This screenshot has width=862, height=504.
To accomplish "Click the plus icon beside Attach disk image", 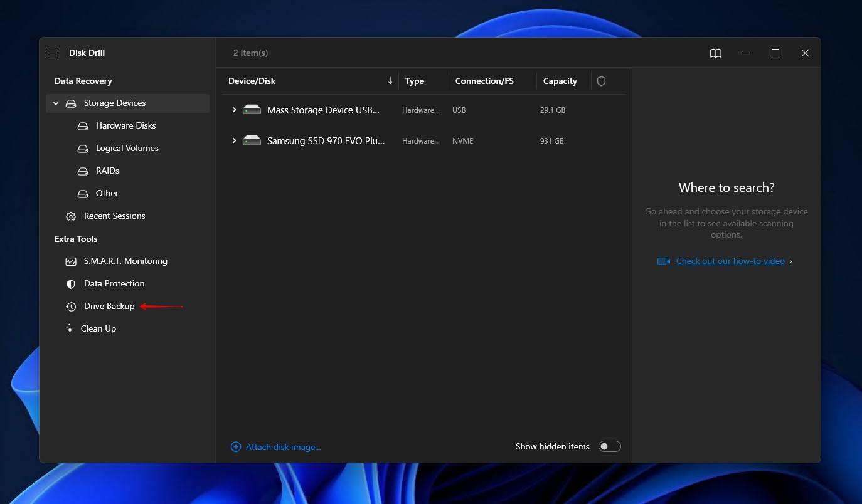I will (236, 447).
